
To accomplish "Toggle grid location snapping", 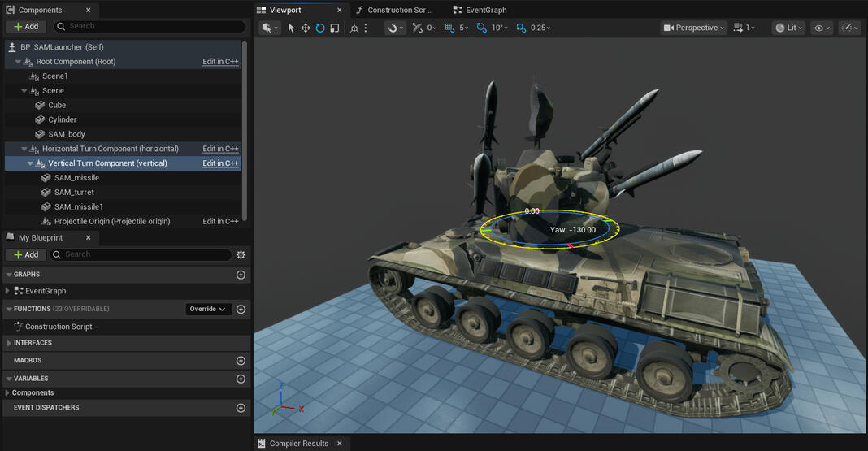I will click(x=449, y=28).
